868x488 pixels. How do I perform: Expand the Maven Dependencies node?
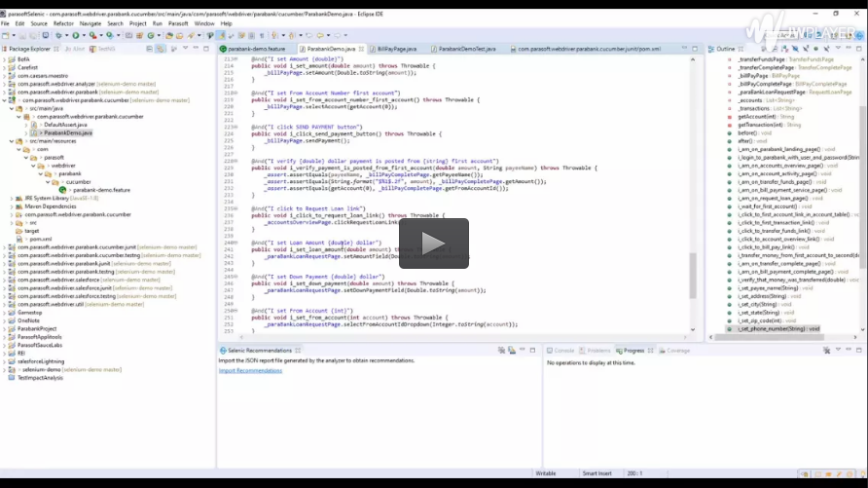click(x=12, y=206)
